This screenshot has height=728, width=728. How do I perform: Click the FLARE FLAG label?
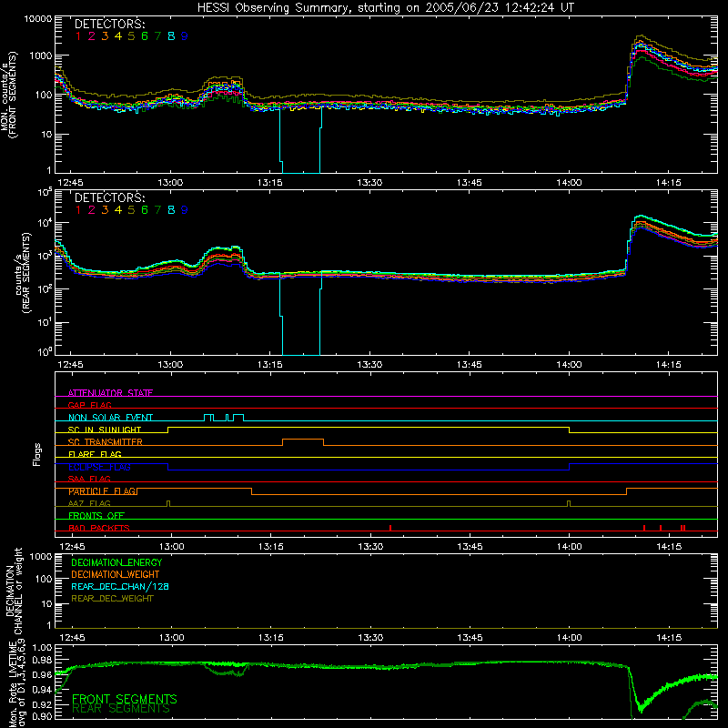[x=95, y=454]
